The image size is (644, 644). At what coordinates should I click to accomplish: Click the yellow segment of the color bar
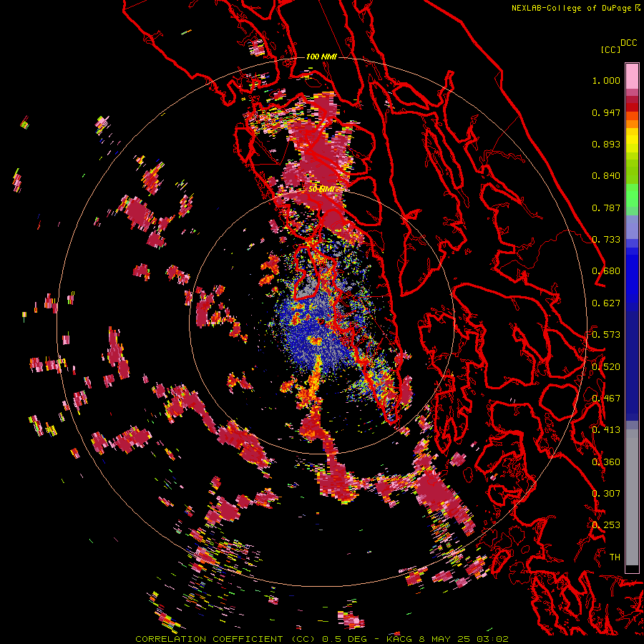[x=632, y=140]
